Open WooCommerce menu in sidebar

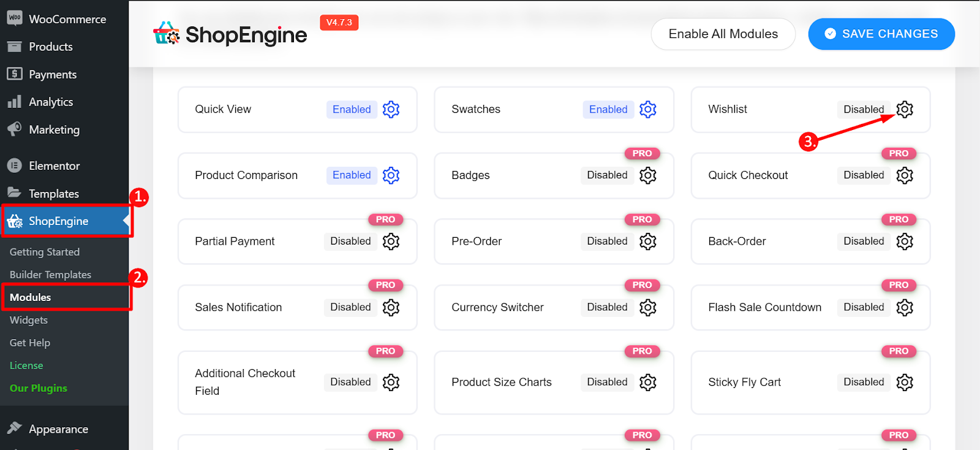pyautogui.click(x=64, y=19)
